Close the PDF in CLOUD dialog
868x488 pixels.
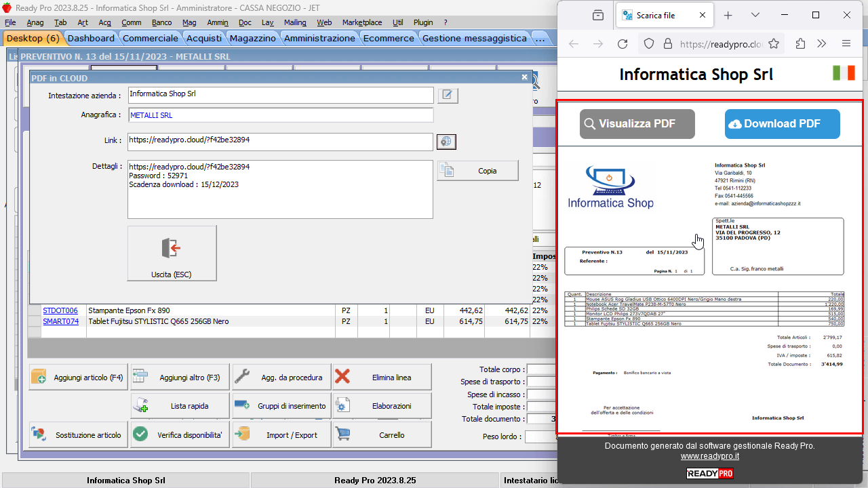[x=524, y=77]
